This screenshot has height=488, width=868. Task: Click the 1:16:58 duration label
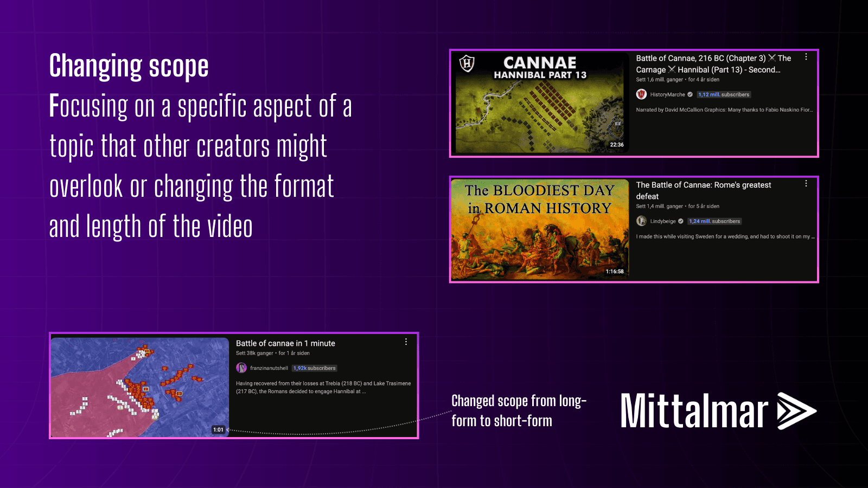pos(615,272)
